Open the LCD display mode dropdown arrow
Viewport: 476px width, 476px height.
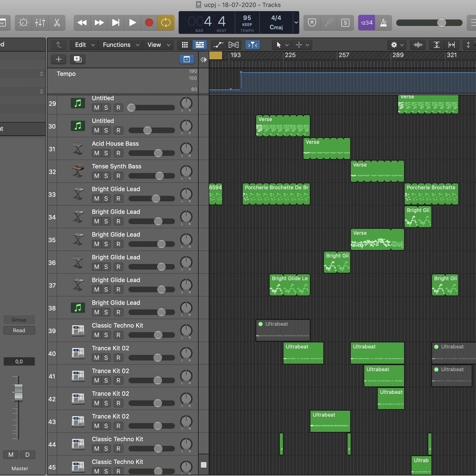click(296, 22)
